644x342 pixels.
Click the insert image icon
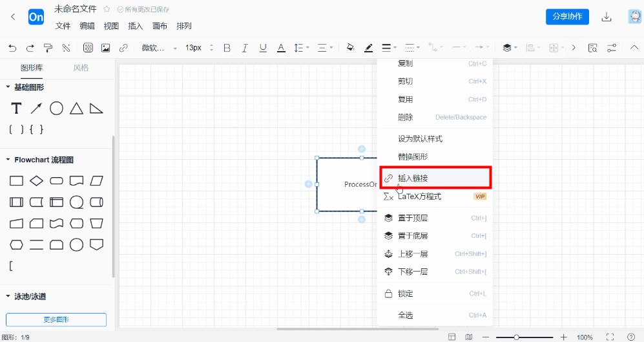pos(105,48)
